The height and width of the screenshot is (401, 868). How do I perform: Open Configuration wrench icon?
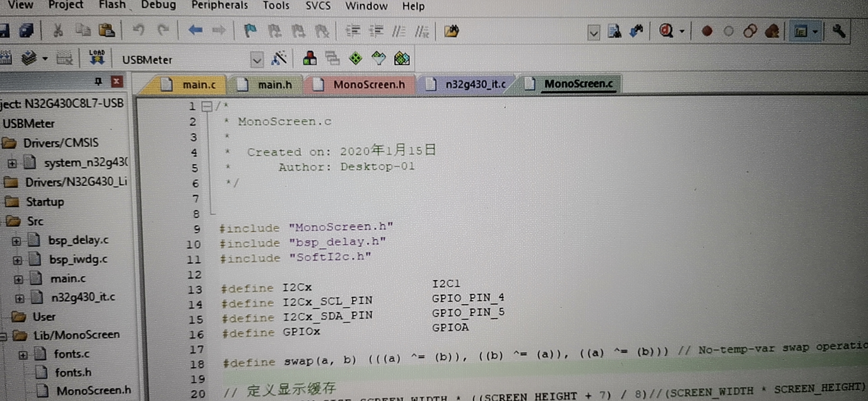pyautogui.click(x=838, y=31)
